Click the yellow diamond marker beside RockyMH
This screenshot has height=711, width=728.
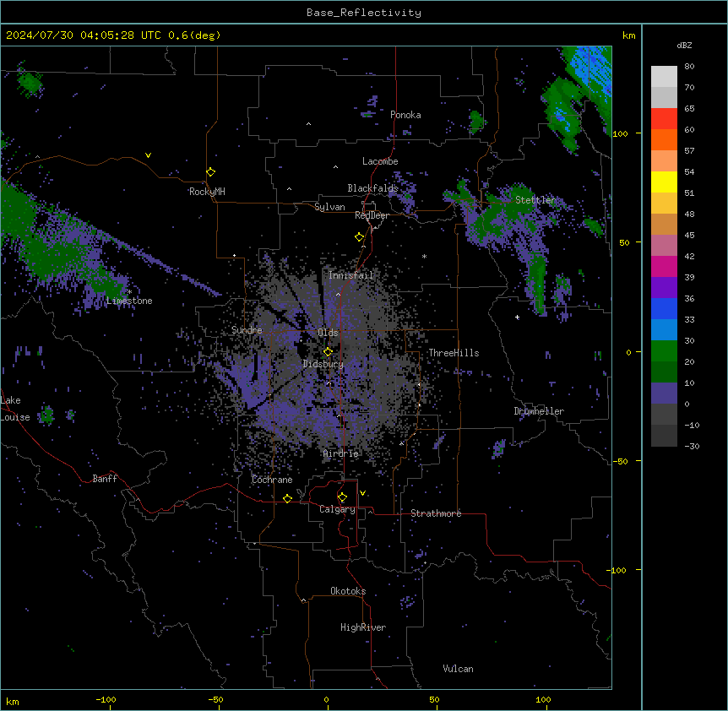[x=211, y=172]
